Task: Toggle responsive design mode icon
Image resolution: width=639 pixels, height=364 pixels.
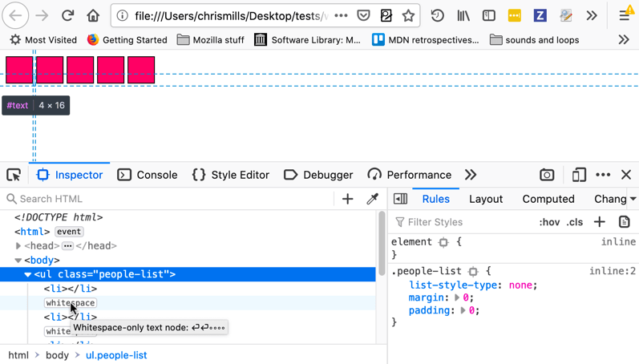Action: (x=579, y=175)
